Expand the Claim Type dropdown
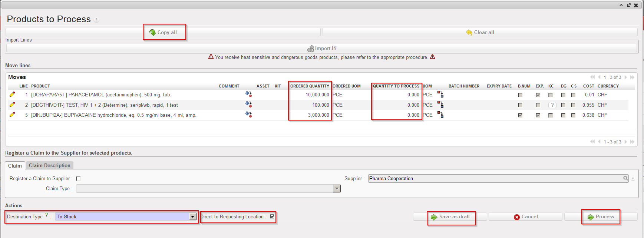Image resolution: width=644 pixels, height=238 pixels. tap(337, 189)
